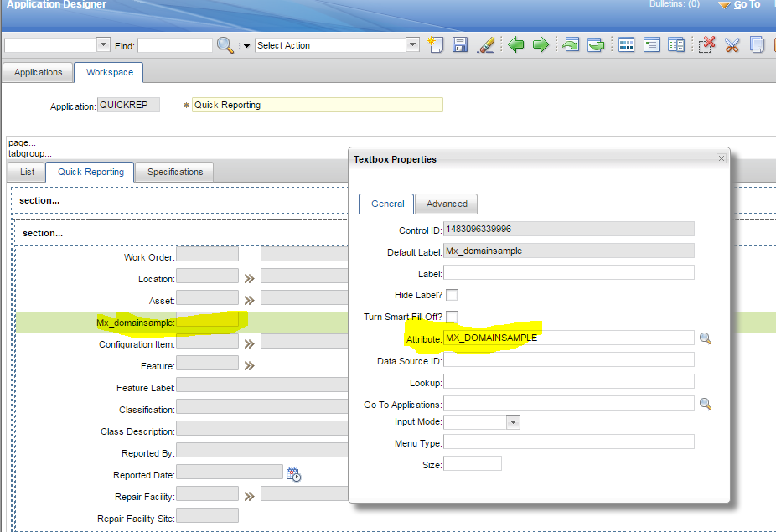
Task: Check the Hide Label? checkbox
Action: click(x=450, y=295)
